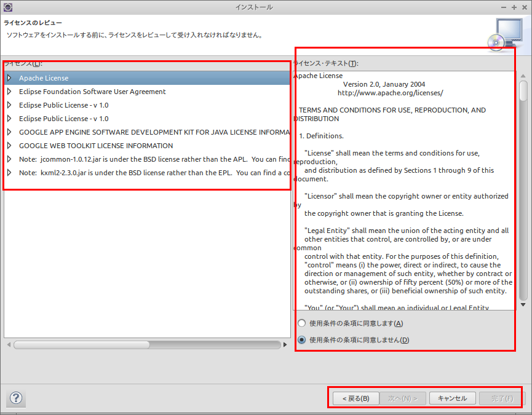Open the help icon at bottom left

[x=16, y=398]
